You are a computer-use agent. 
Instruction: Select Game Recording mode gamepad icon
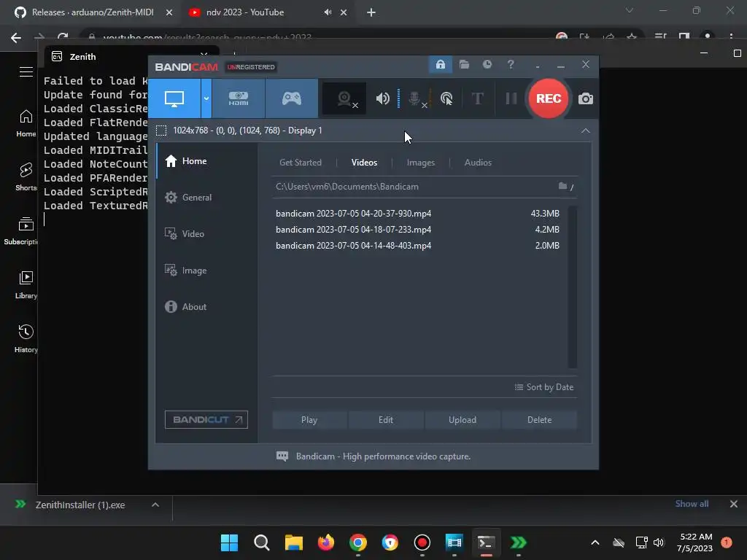[292, 98]
